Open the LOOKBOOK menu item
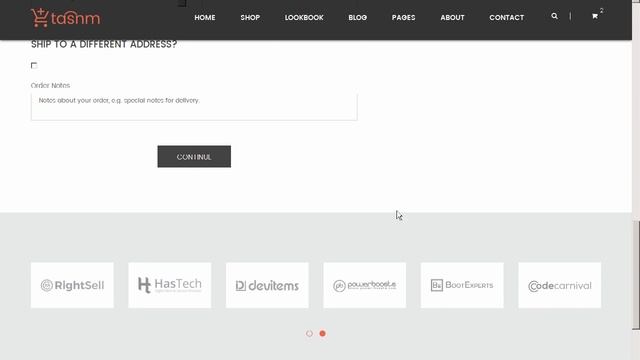This screenshot has width=640, height=360. pyautogui.click(x=304, y=18)
